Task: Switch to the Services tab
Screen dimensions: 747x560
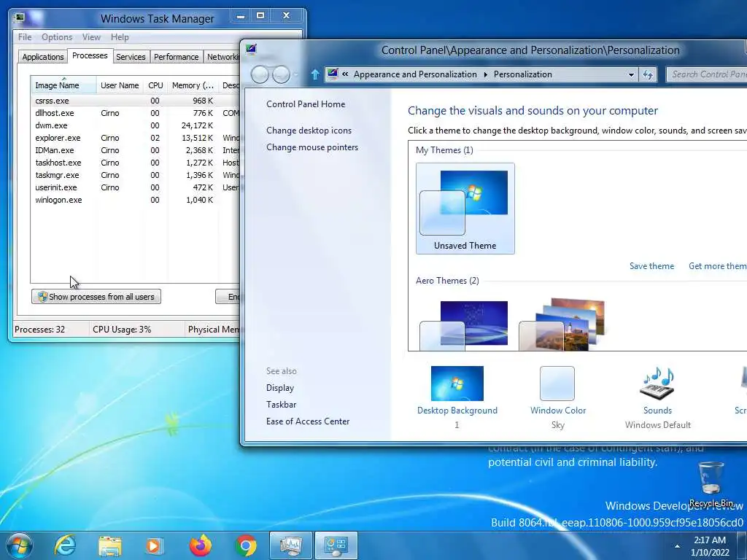Action: pyautogui.click(x=131, y=57)
